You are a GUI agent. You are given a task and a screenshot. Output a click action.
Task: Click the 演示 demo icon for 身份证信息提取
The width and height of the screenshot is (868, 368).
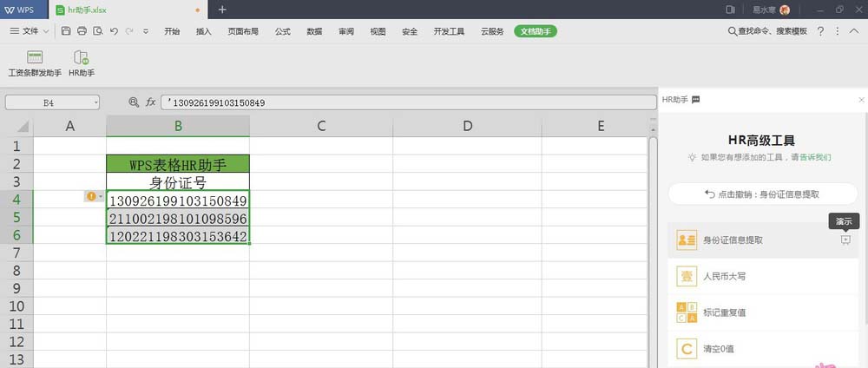coord(845,240)
